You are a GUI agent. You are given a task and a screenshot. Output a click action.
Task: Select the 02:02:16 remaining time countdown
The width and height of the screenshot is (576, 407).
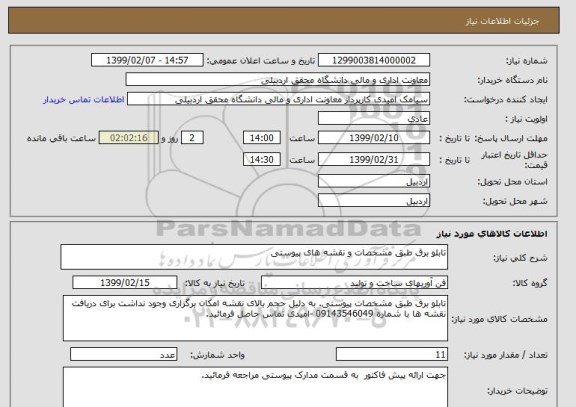[129, 138]
